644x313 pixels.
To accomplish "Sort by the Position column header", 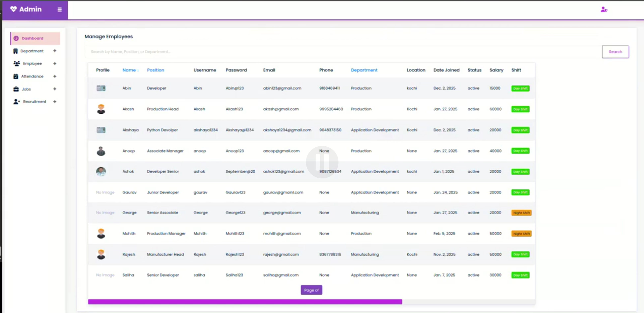I will coord(155,70).
